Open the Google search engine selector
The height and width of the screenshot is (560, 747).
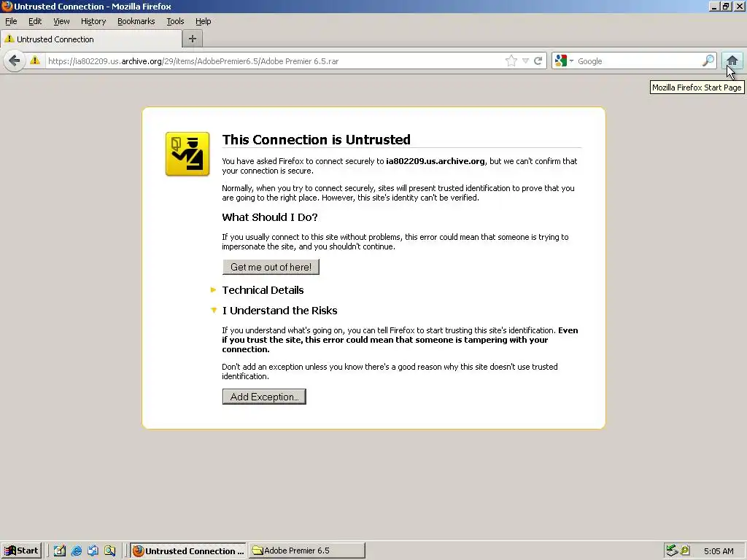click(564, 61)
